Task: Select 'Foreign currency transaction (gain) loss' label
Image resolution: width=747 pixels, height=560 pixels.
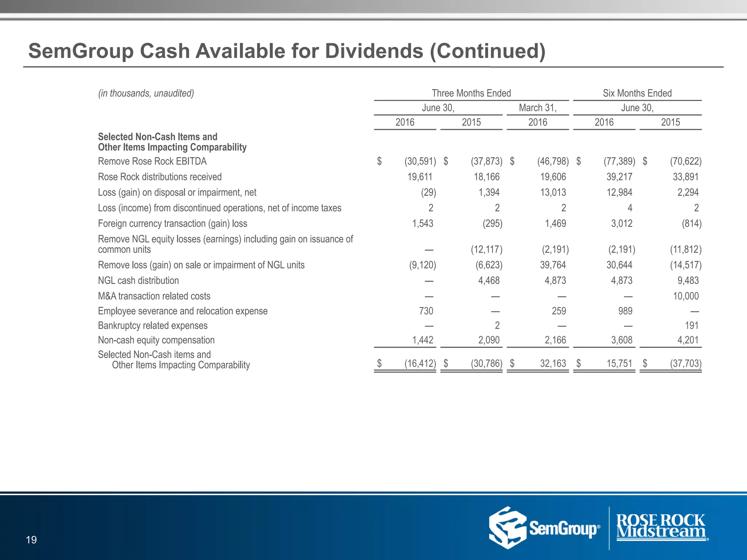Action: coord(173,223)
